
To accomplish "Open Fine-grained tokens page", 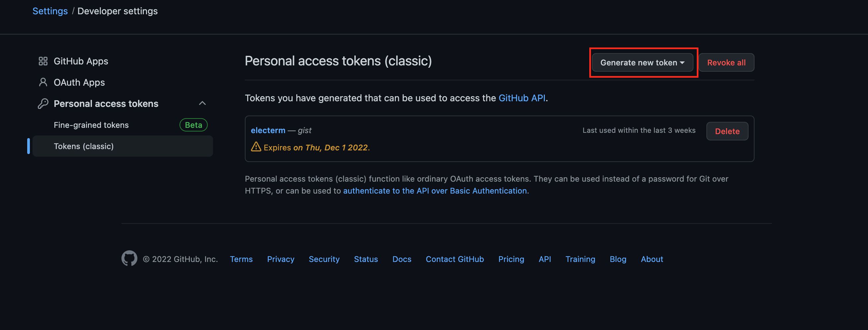I will [91, 125].
